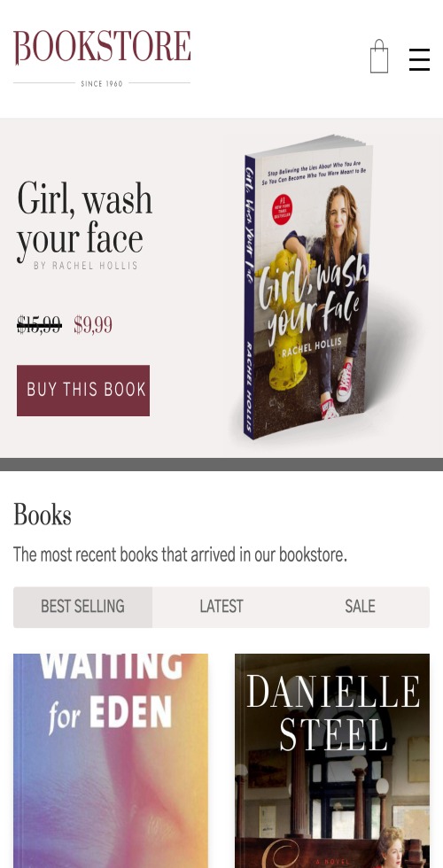Viewport: 443px width, 868px height.
Task: Click the Bookstore logo
Action: point(102,48)
